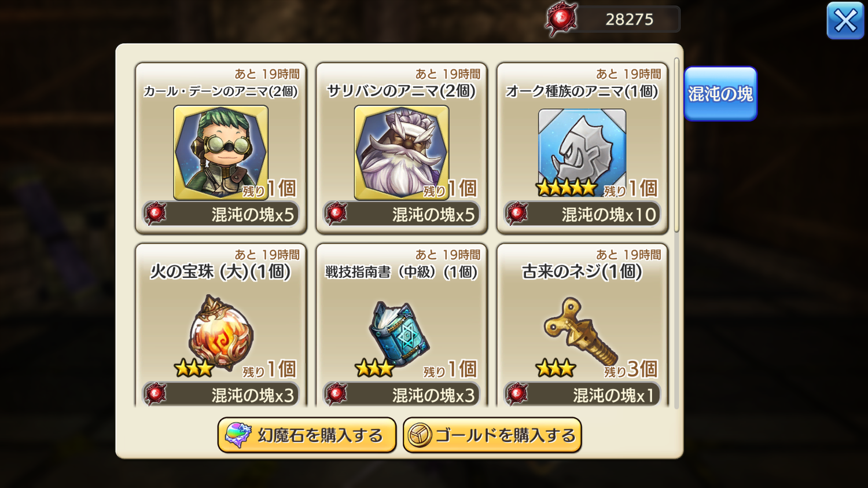Click the rainbow 幻魔石 gem icon
The height and width of the screenshot is (488, 868).
238,435
